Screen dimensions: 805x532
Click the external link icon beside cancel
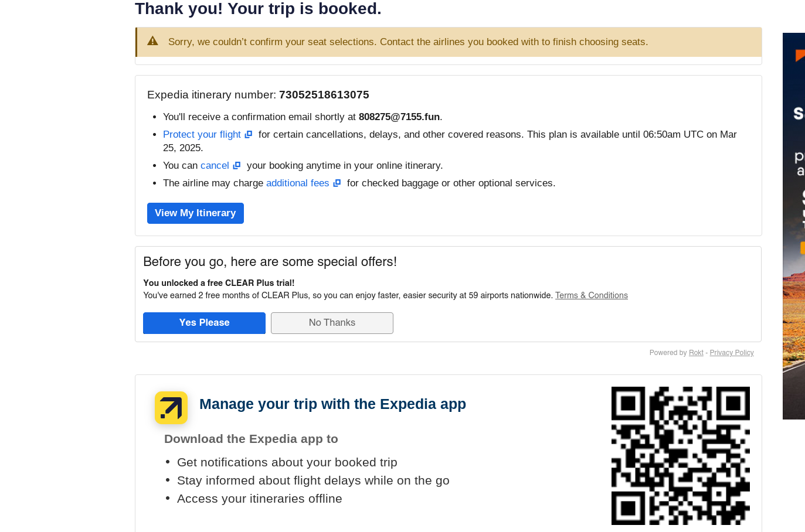[237, 166]
